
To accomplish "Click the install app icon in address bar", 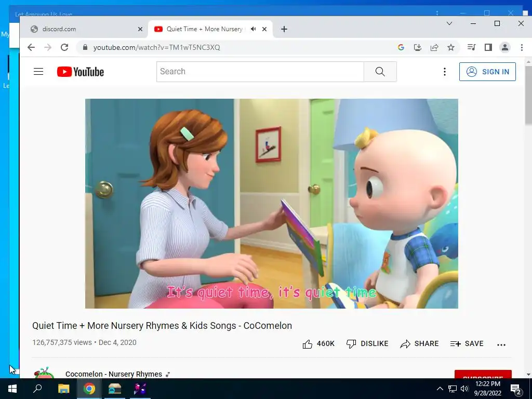I will pos(417,47).
